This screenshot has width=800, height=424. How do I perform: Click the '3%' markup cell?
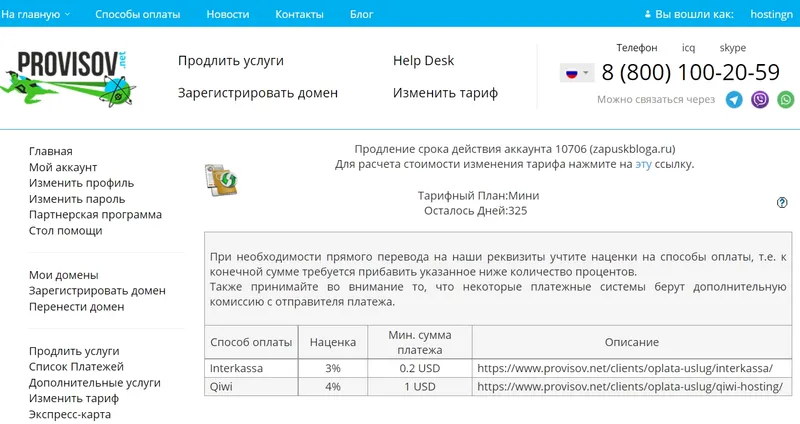click(x=333, y=368)
